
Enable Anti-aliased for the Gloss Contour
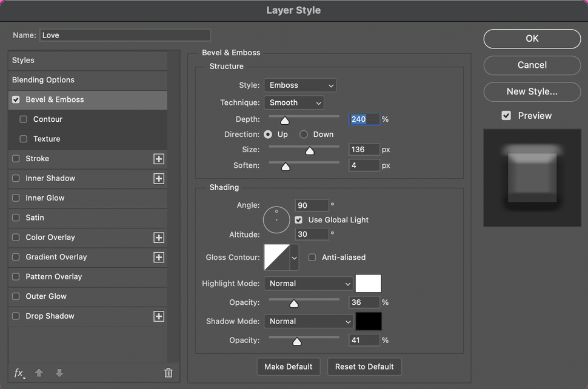coord(312,257)
